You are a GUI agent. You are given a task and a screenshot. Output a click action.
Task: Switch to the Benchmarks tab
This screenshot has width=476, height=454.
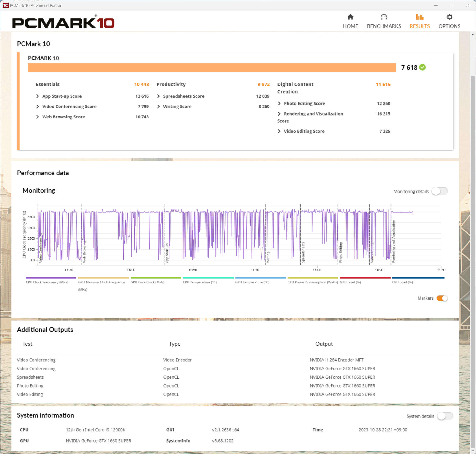click(x=384, y=21)
